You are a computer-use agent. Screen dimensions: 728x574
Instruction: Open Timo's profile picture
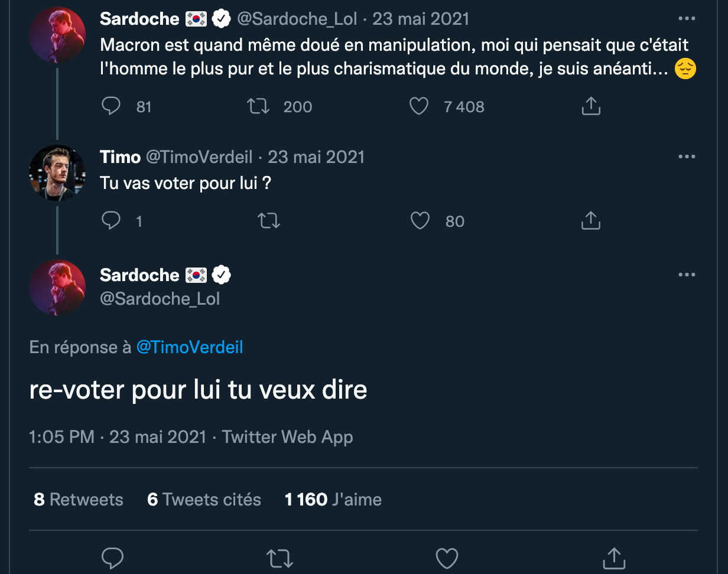tap(57, 172)
